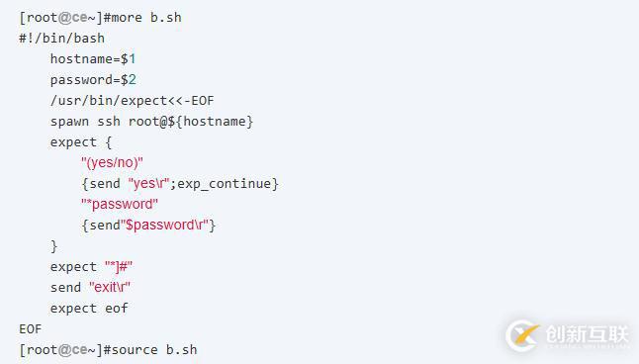
Task: Click the expect "*]#" line
Action: (x=91, y=267)
